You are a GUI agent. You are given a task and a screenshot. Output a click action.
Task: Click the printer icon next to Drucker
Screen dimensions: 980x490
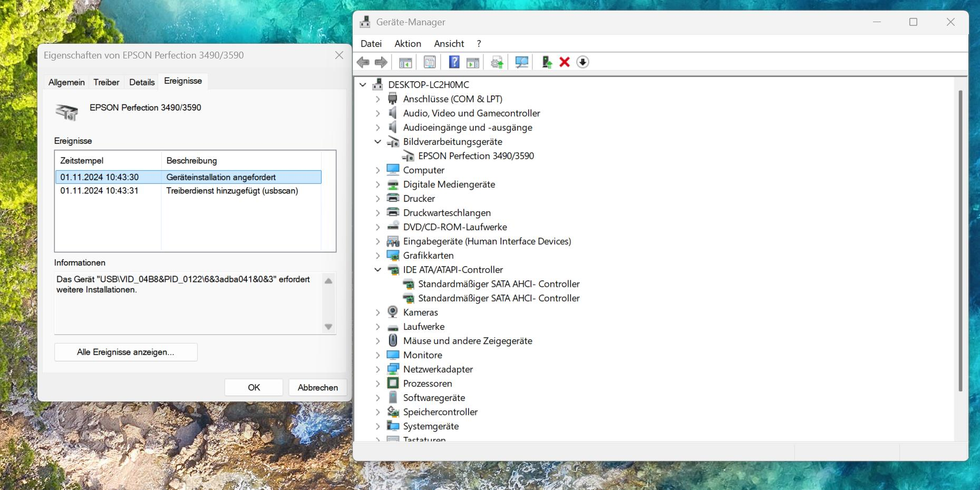[x=393, y=198]
